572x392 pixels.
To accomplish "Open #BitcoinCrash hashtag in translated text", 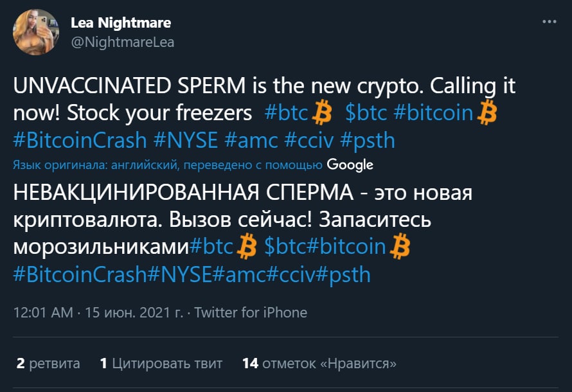I will click(x=80, y=274).
